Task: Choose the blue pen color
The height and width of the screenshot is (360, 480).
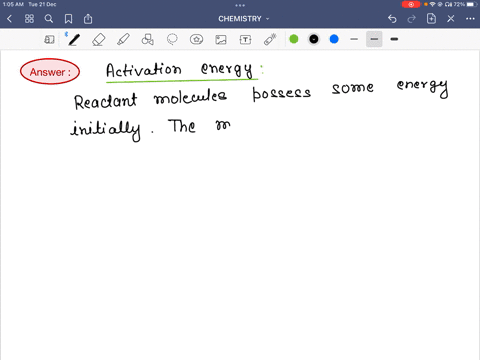Action: click(334, 39)
